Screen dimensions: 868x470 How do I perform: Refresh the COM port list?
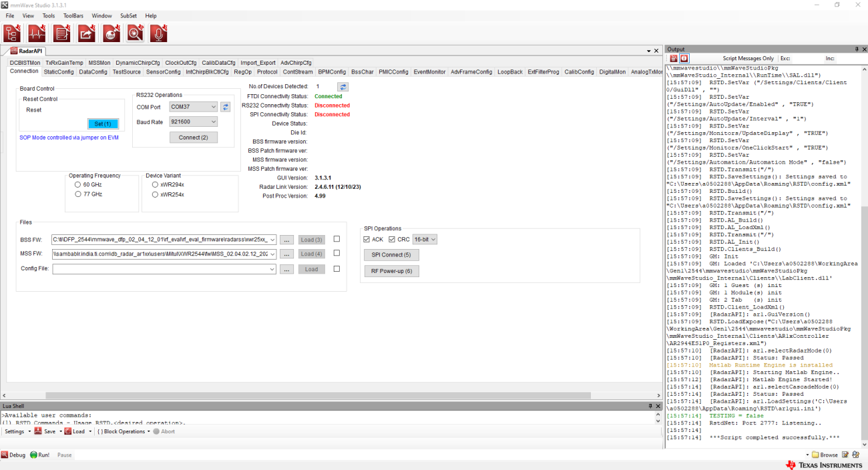click(226, 107)
